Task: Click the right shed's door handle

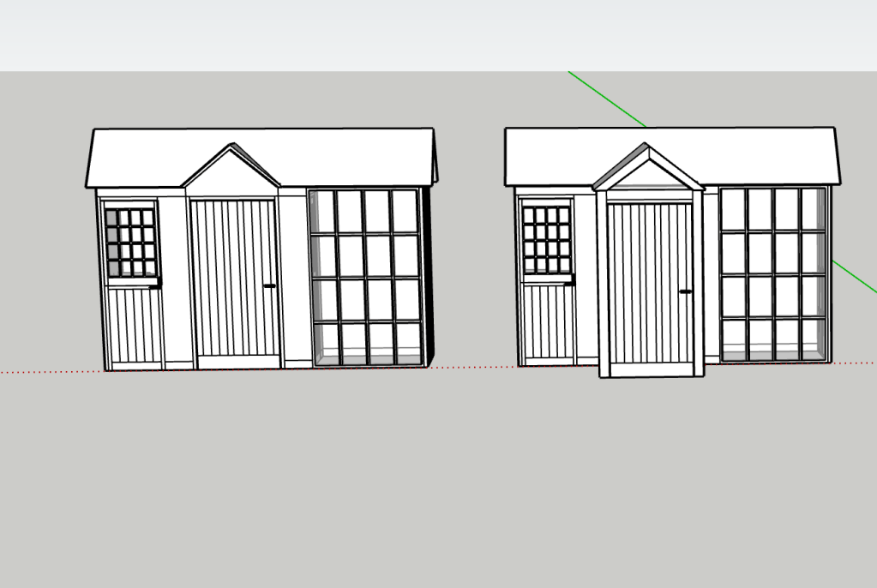Action: coord(685,291)
